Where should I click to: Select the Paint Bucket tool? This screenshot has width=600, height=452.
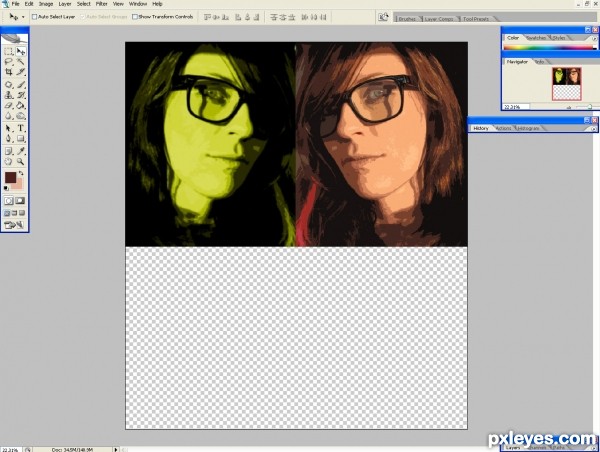coord(21,105)
